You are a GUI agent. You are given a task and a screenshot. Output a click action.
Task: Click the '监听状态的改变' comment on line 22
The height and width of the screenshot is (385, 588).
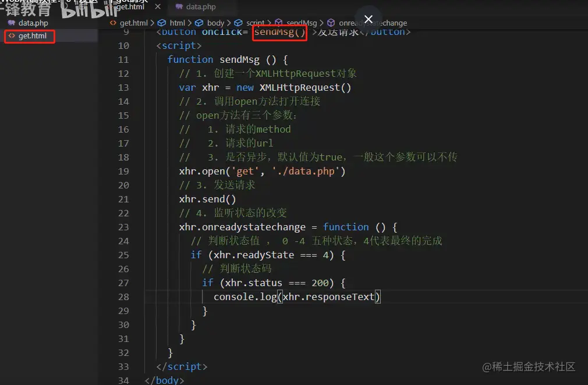click(x=250, y=213)
